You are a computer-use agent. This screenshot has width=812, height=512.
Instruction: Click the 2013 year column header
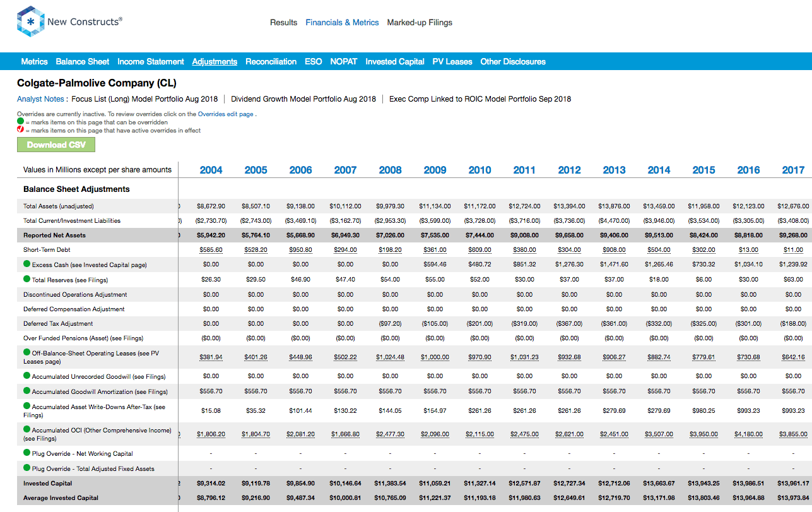tap(614, 170)
